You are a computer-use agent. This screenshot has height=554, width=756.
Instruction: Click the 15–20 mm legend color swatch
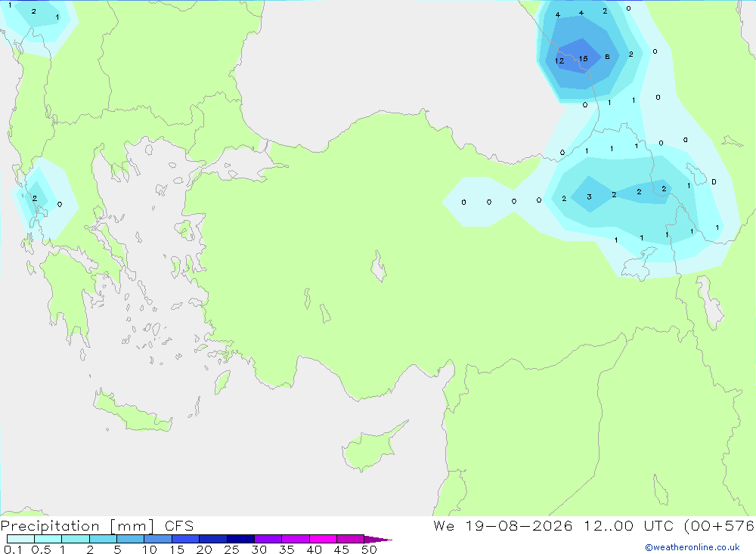coord(186,539)
